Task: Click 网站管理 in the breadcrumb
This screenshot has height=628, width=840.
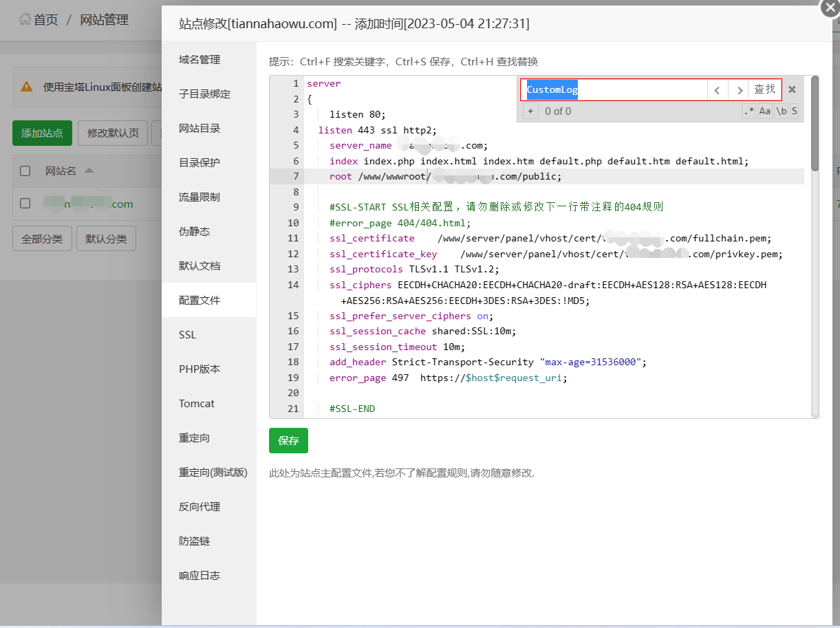Action: (105, 20)
